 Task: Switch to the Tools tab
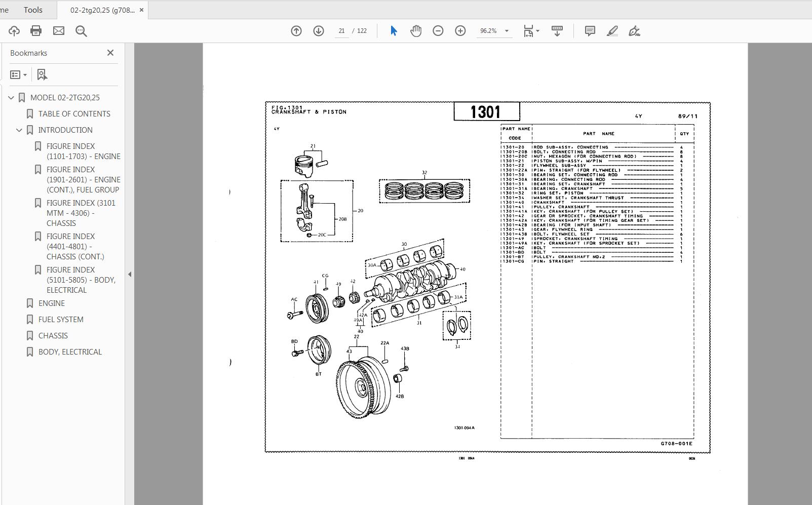[x=32, y=9]
